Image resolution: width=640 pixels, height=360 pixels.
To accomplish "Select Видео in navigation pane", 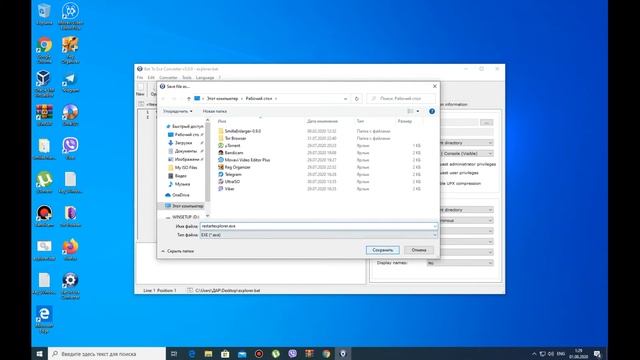I will pyautogui.click(x=178, y=176).
